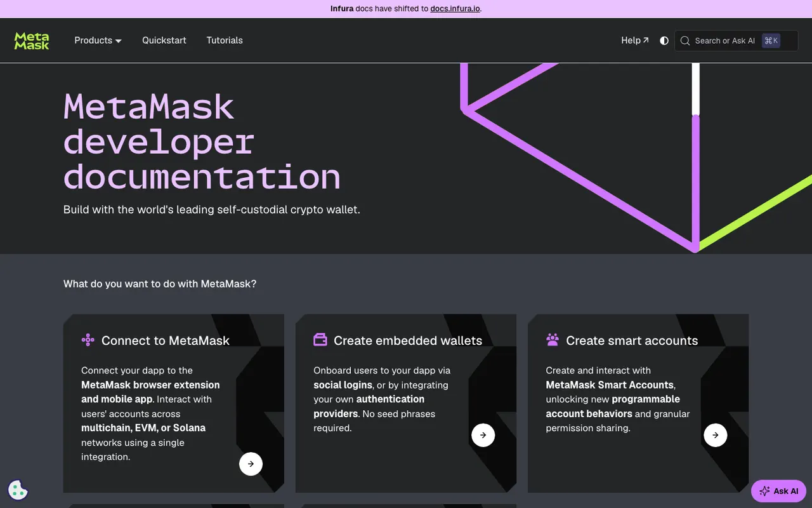Open the Tutorials nav item
Image resolution: width=812 pixels, height=508 pixels.
pyautogui.click(x=225, y=41)
